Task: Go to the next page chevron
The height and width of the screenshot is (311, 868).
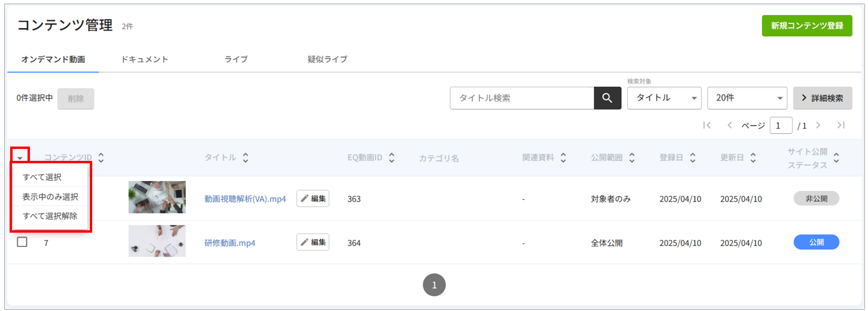Action: (x=818, y=125)
